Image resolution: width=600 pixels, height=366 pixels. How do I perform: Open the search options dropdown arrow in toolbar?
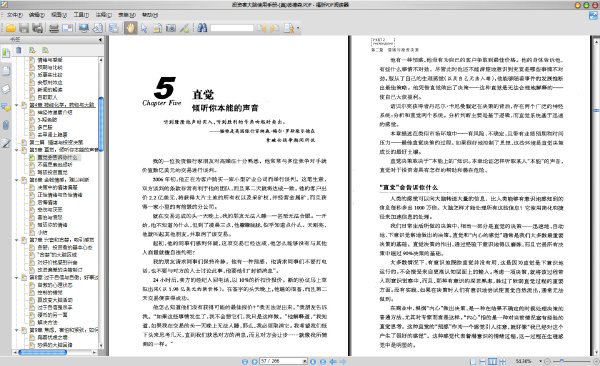tap(298, 28)
